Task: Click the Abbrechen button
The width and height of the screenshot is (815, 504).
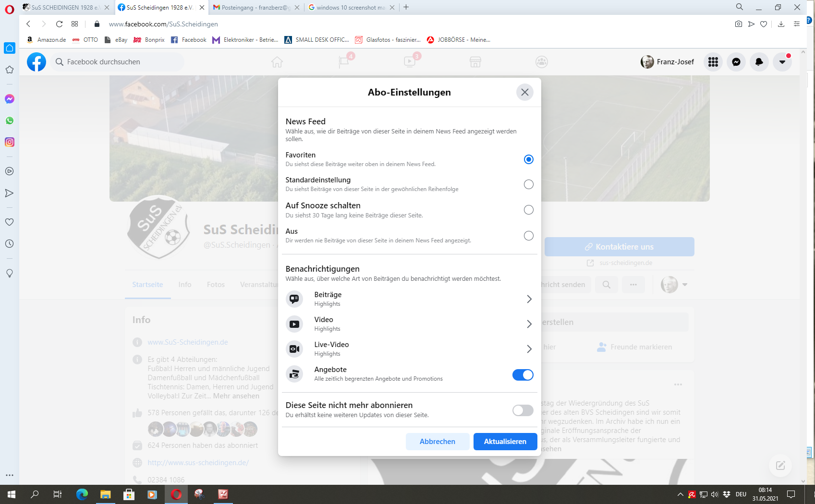Action: [438, 442]
